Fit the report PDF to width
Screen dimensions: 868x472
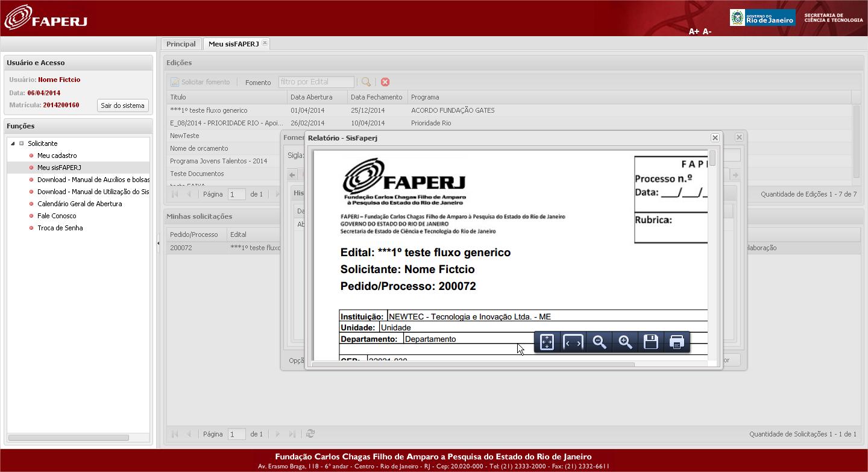coord(573,342)
